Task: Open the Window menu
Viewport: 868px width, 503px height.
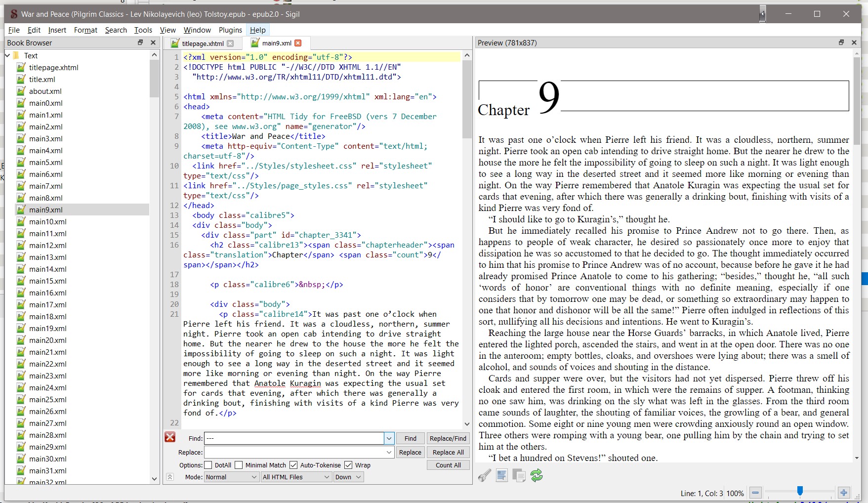Action: click(x=197, y=30)
